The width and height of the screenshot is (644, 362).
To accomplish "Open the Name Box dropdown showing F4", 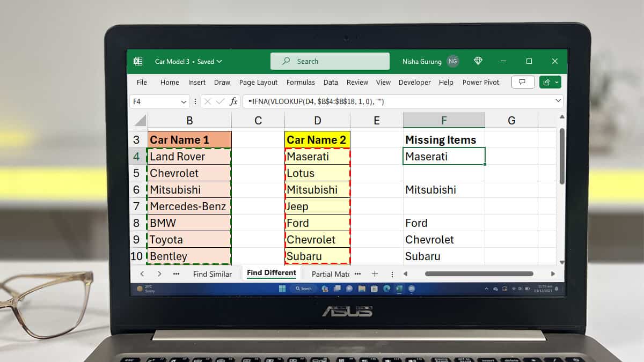I will (185, 101).
